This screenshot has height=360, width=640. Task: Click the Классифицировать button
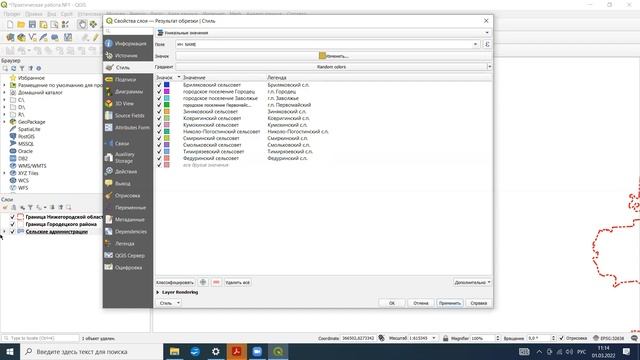(x=175, y=282)
